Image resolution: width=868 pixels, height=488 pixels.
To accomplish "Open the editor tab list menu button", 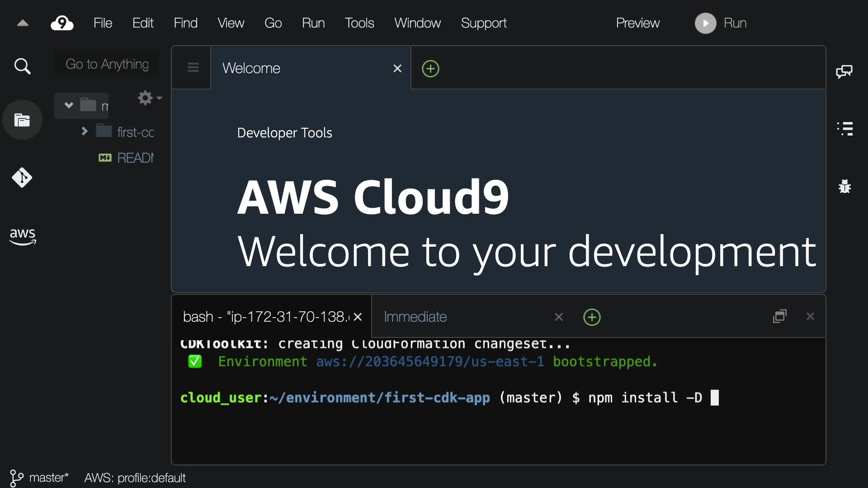I will 193,68.
